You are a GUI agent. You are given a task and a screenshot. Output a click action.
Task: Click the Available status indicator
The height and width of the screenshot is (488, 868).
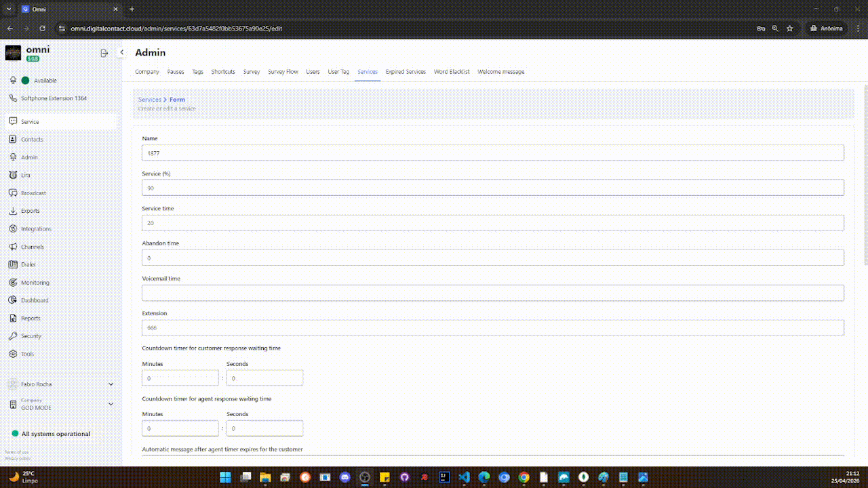(x=25, y=81)
